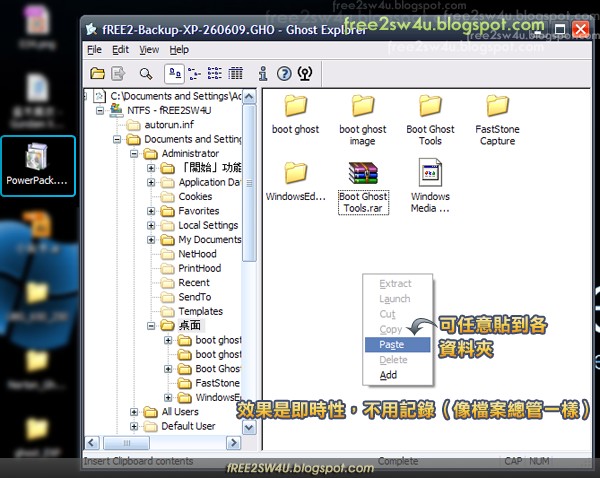The width and height of the screenshot is (600, 478).
Task: Click the tree horizontal scroll left arrow
Action: click(92, 443)
